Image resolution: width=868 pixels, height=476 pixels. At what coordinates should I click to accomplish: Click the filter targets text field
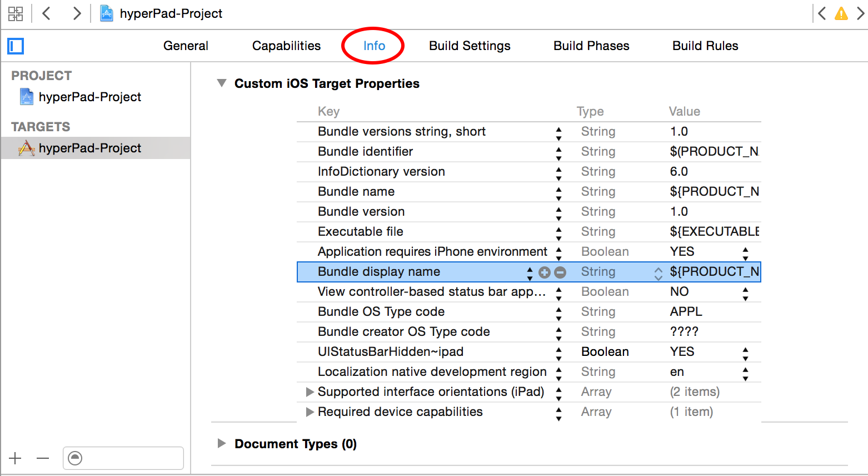(x=123, y=458)
